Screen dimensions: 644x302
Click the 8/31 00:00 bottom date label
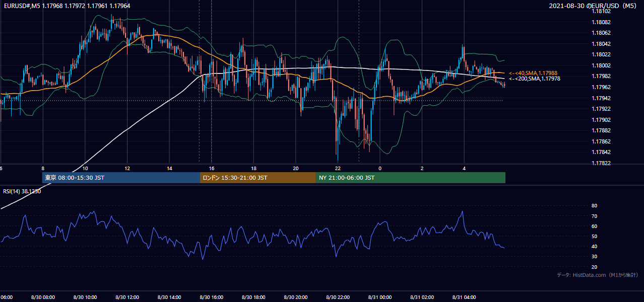point(380,297)
